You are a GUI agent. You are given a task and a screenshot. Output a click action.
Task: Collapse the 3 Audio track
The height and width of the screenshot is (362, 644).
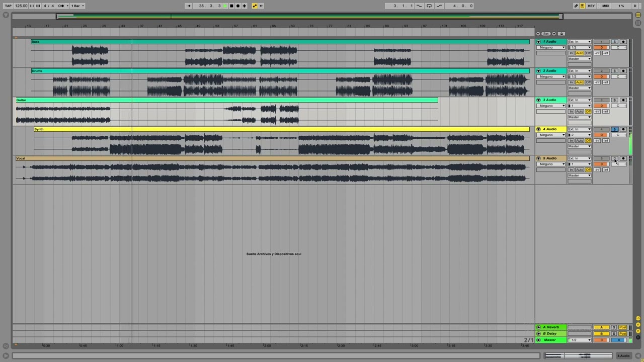(538, 100)
